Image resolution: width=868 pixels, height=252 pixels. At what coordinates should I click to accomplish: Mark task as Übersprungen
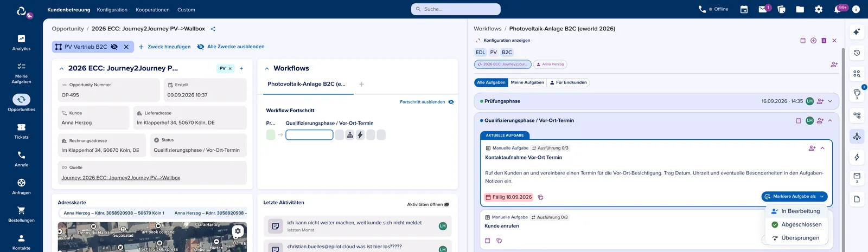[796, 238]
